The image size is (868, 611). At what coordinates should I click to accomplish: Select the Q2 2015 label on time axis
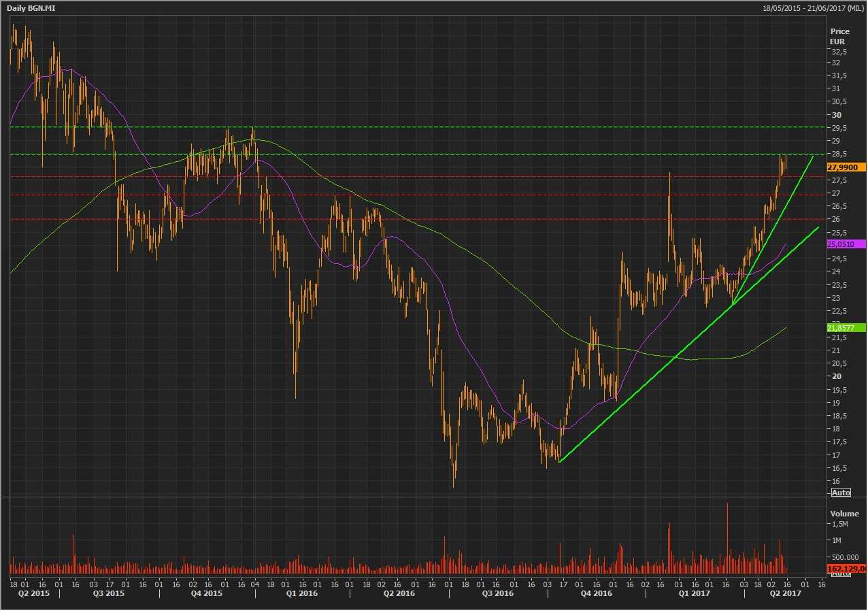click(x=28, y=594)
